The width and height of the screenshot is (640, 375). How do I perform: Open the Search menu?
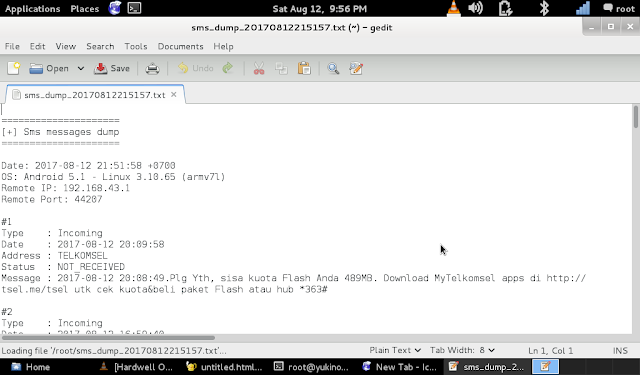click(x=100, y=47)
